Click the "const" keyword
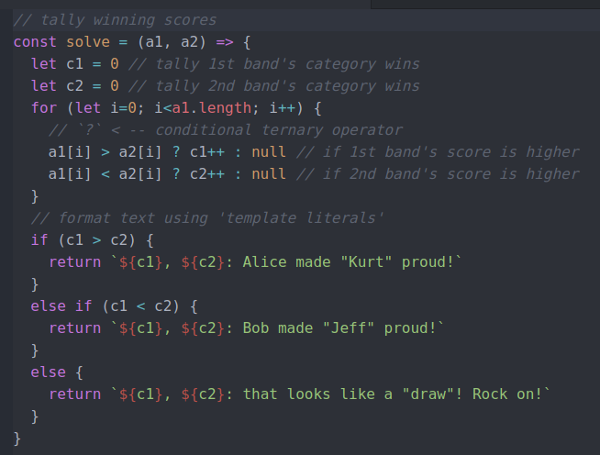Image resolution: width=600 pixels, height=455 pixels. pyautogui.click(x=35, y=42)
